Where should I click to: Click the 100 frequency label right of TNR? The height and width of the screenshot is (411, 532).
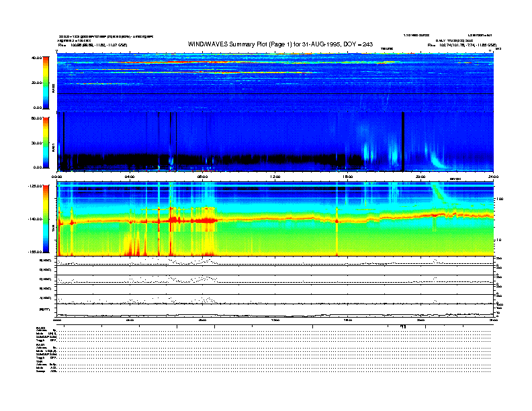click(x=500, y=199)
